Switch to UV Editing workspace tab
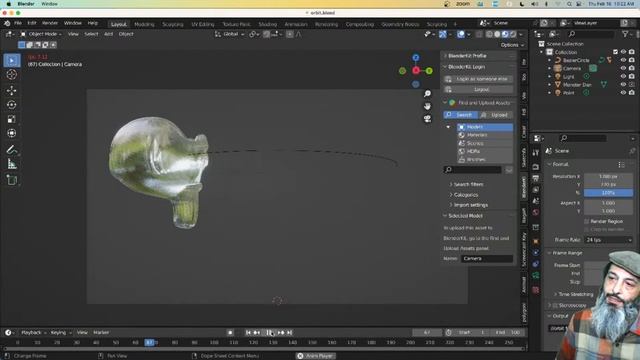Viewport: 640px width, 360px height. tap(202, 24)
